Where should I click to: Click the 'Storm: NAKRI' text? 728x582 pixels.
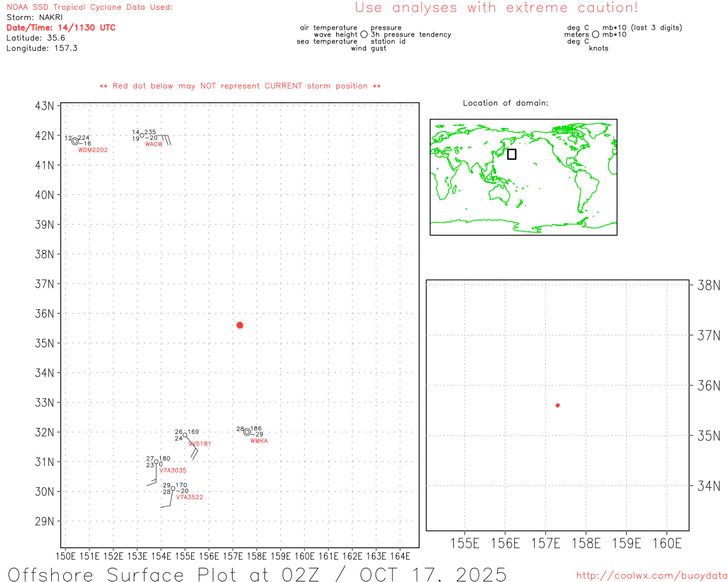(35, 18)
